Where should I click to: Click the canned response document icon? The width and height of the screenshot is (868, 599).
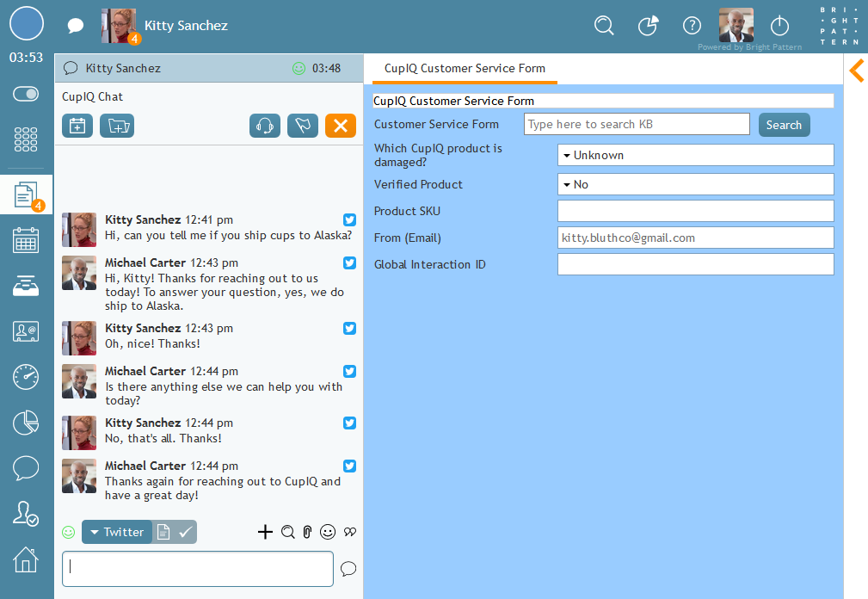[x=163, y=532]
